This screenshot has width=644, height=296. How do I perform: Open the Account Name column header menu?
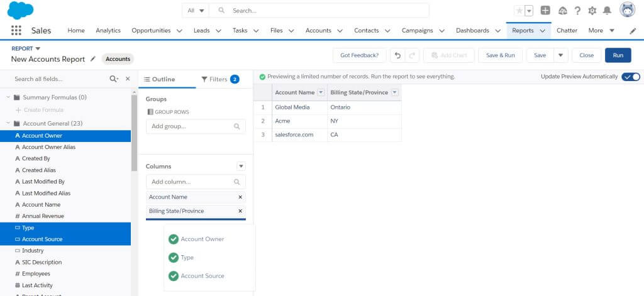[x=321, y=93]
